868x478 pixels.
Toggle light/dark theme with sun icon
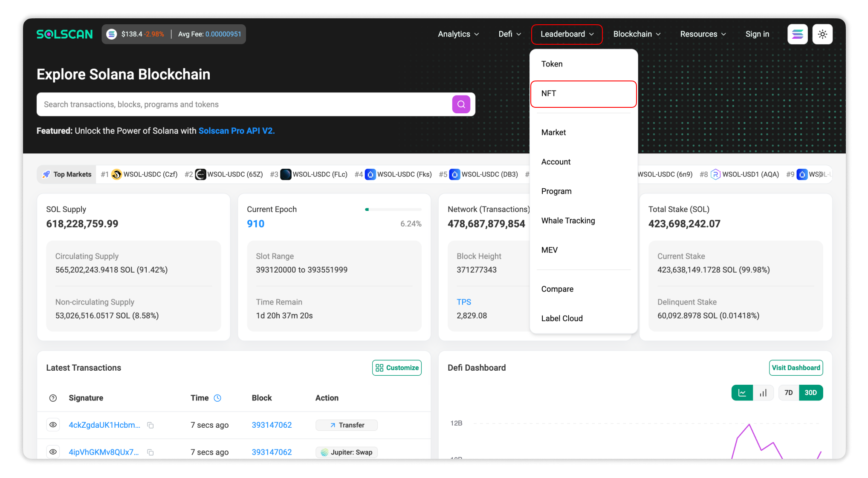[x=822, y=34]
